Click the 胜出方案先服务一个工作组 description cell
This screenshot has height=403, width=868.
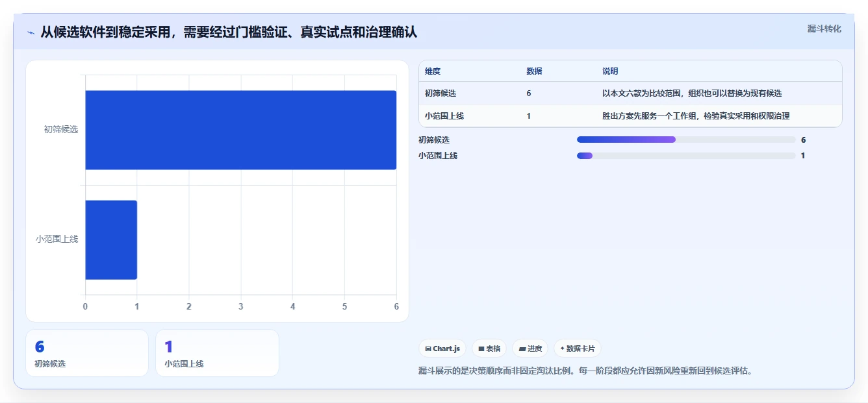[x=696, y=116]
